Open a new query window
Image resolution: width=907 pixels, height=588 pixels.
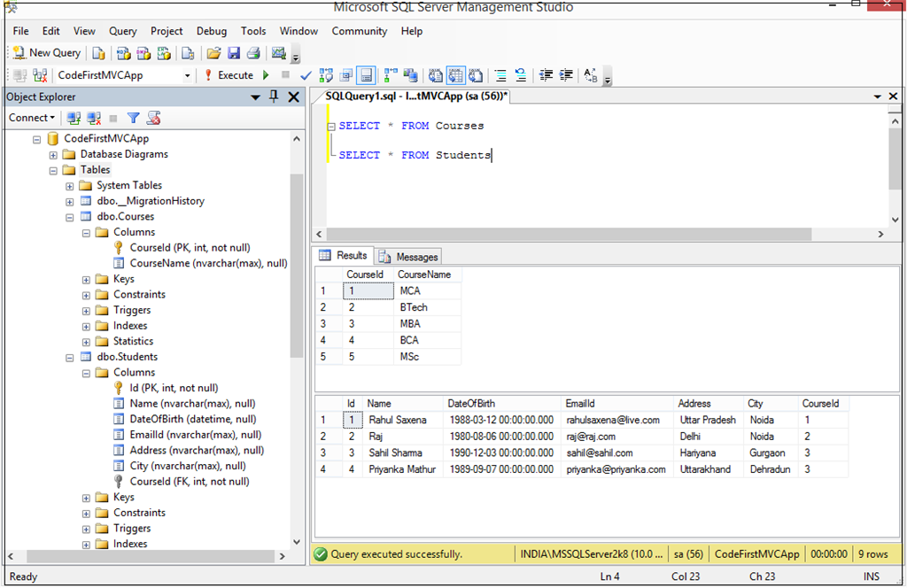46,52
